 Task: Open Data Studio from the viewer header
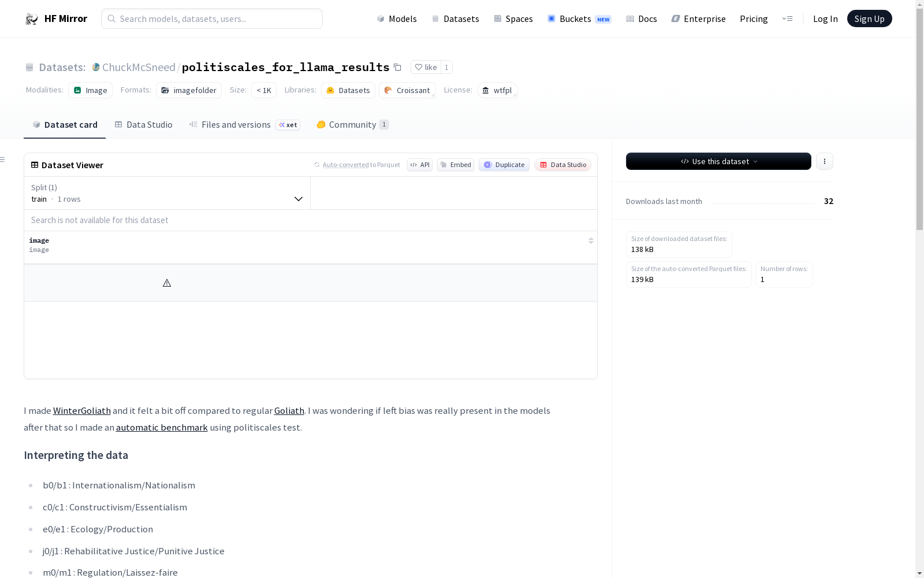563,165
